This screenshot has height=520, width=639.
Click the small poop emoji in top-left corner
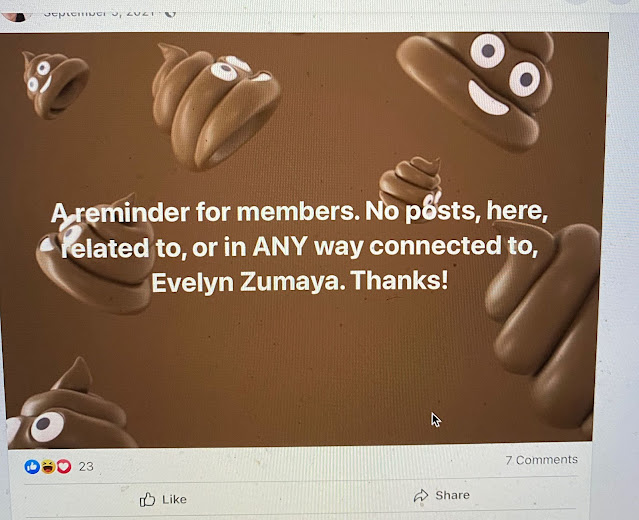tap(55, 84)
